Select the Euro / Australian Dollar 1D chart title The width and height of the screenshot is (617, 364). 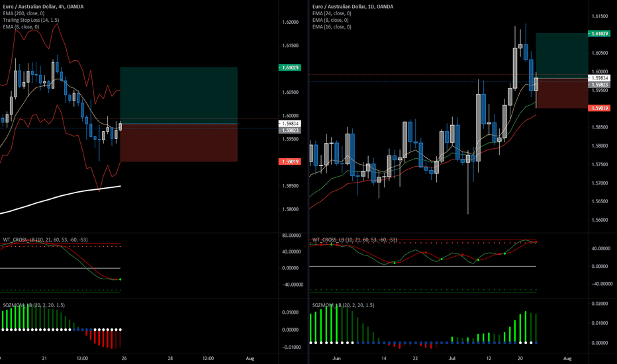pos(353,7)
